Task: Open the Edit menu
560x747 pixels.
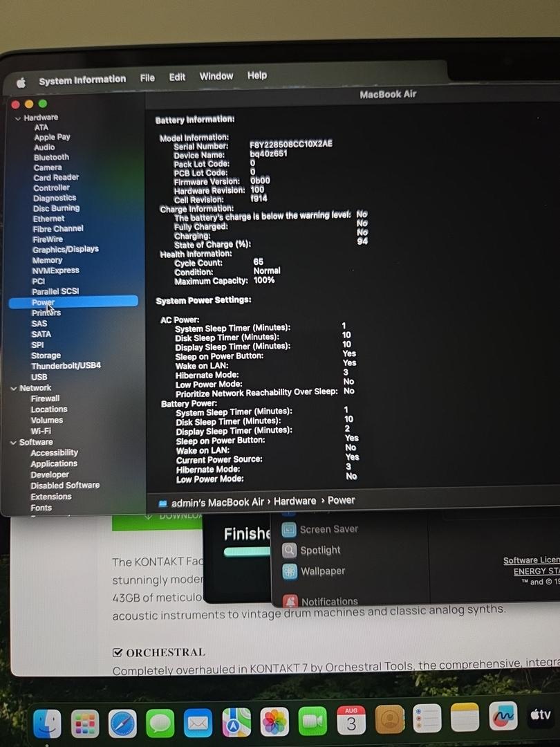Action: pyautogui.click(x=177, y=77)
